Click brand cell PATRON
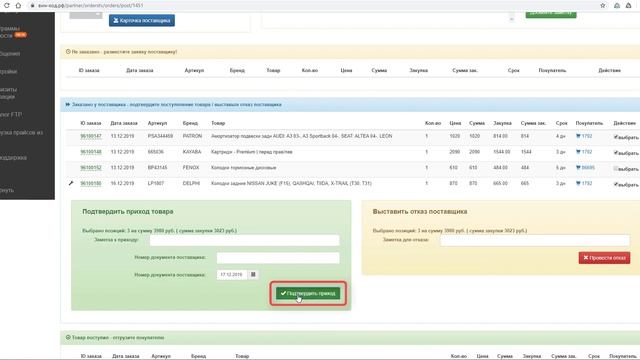 [x=192, y=136]
